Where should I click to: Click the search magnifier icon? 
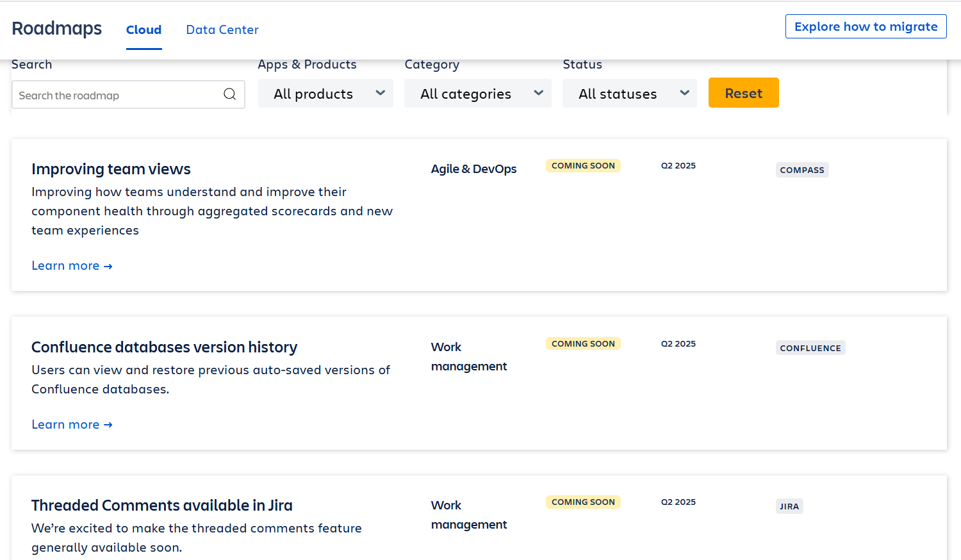229,94
